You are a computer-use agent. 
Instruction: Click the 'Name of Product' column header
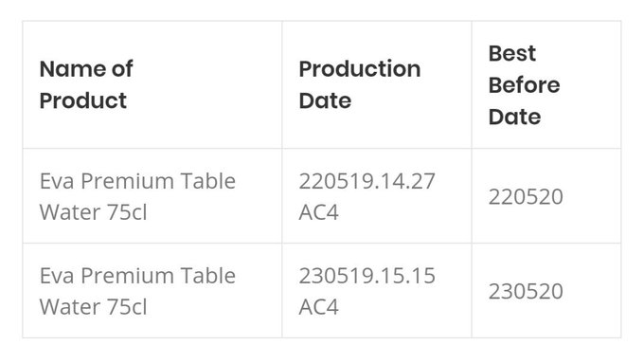152,84
